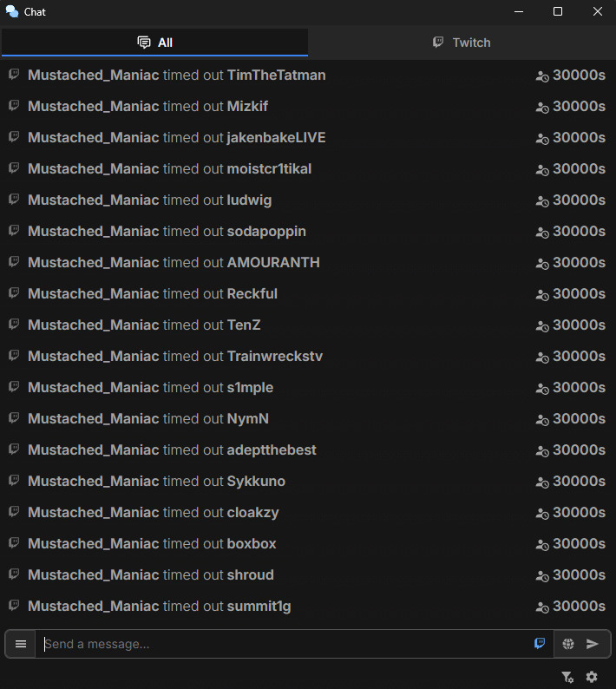Open the settings gear icon
Image resolution: width=616 pixels, height=689 pixels.
(592, 677)
